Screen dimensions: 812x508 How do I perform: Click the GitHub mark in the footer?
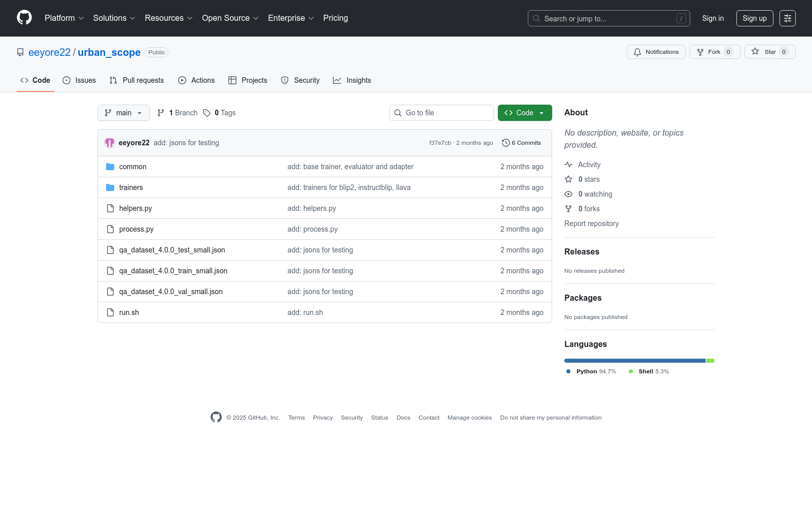(x=216, y=417)
